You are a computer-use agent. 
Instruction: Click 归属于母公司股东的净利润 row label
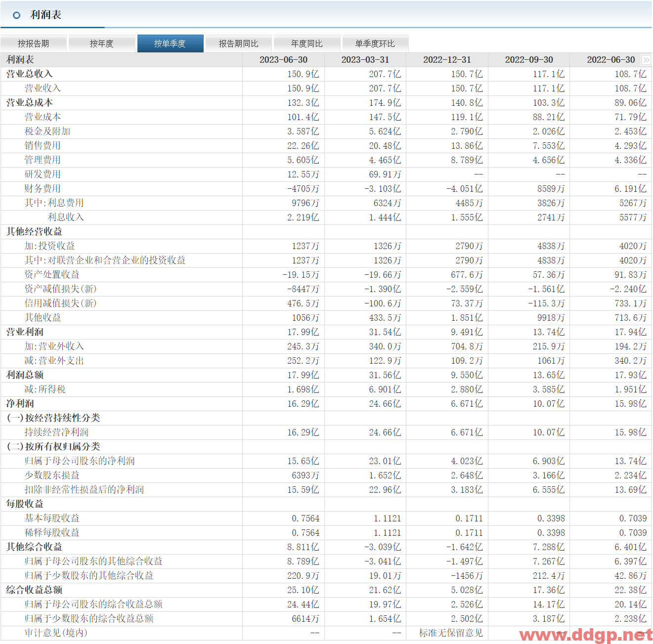pos(80,461)
